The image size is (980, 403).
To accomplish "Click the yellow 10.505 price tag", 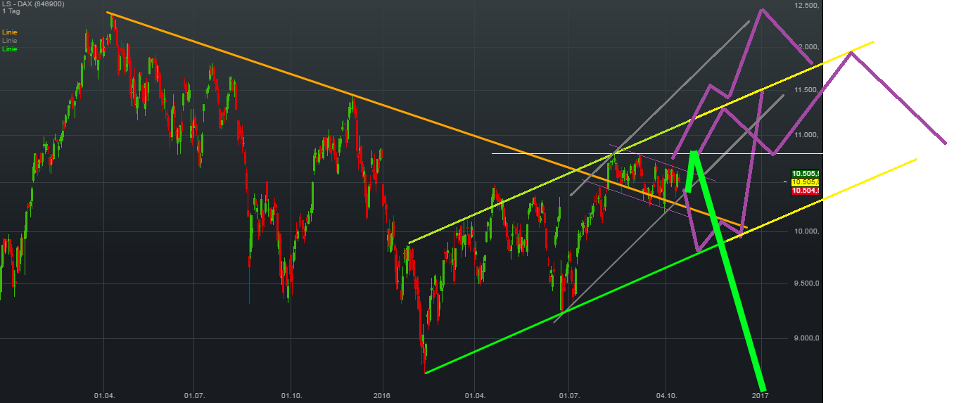I will (807, 182).
